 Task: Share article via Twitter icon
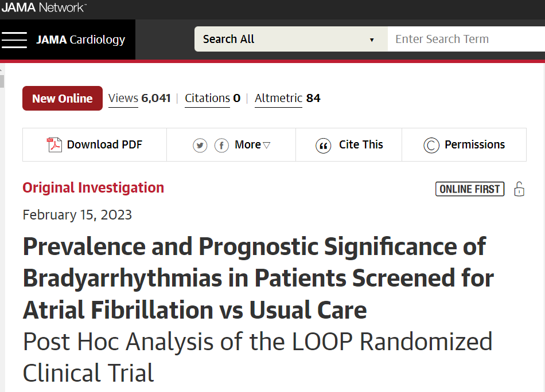pyautogui.click(x=200, y=145)
